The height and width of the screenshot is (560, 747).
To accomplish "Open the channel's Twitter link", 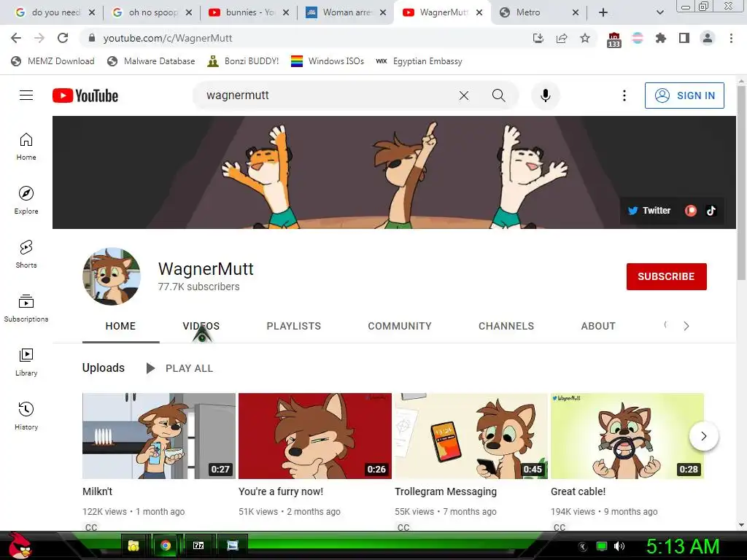I will (x=649, y=211).
